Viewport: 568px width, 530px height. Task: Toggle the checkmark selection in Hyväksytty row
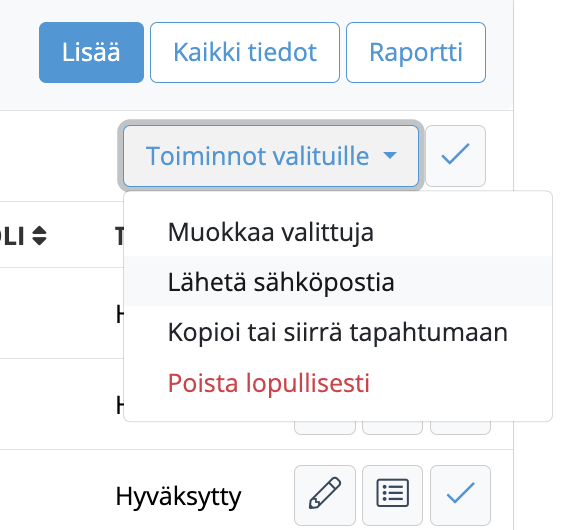pos(460,495)
